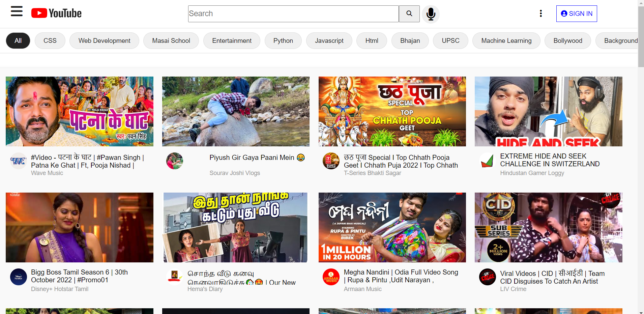This screenshot has height=314, width=644.
Task: Open LIV Crime channel avatar
Action: pyautogui.click(x=487, y=277)
